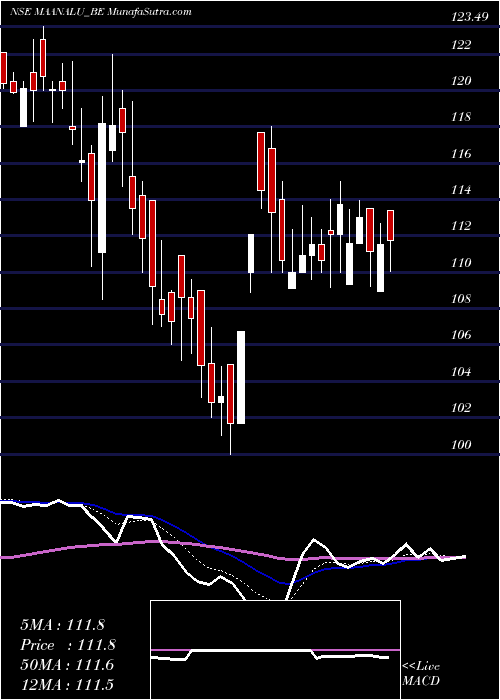Click the 50MA : 111.6 readout

(x=67, y=665)
